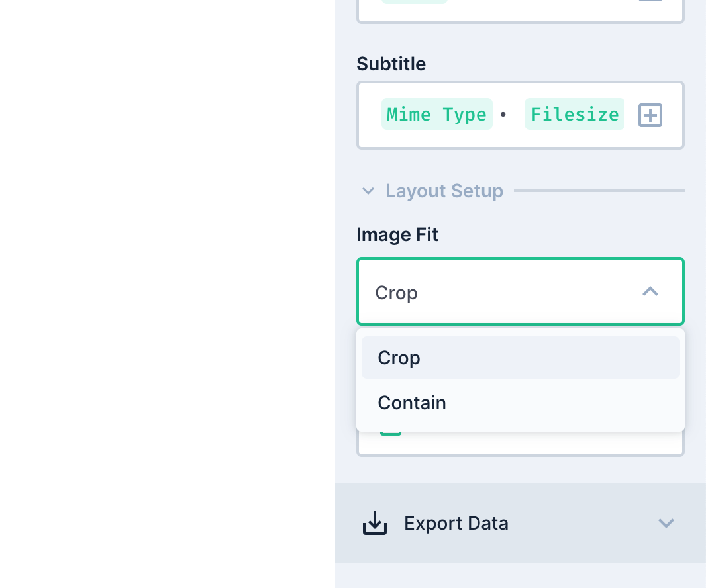Click the down chevron on the Export Data bar

(666, 523)
